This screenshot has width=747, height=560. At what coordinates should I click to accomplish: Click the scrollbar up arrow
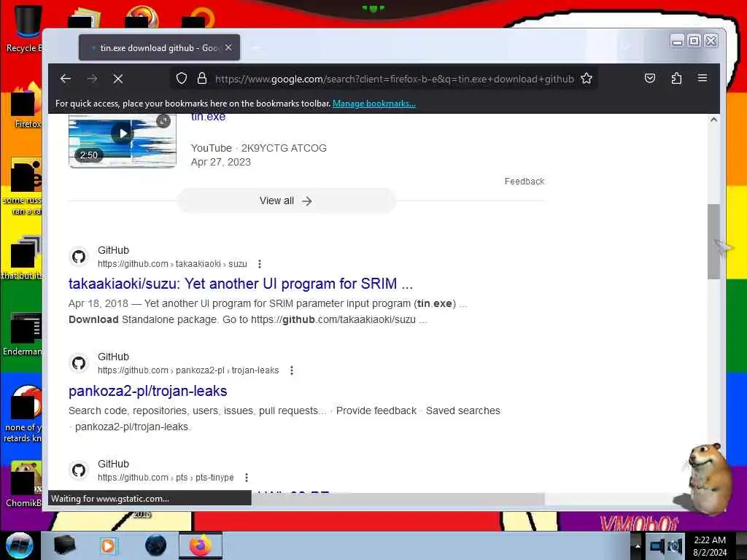pos(713,120)
